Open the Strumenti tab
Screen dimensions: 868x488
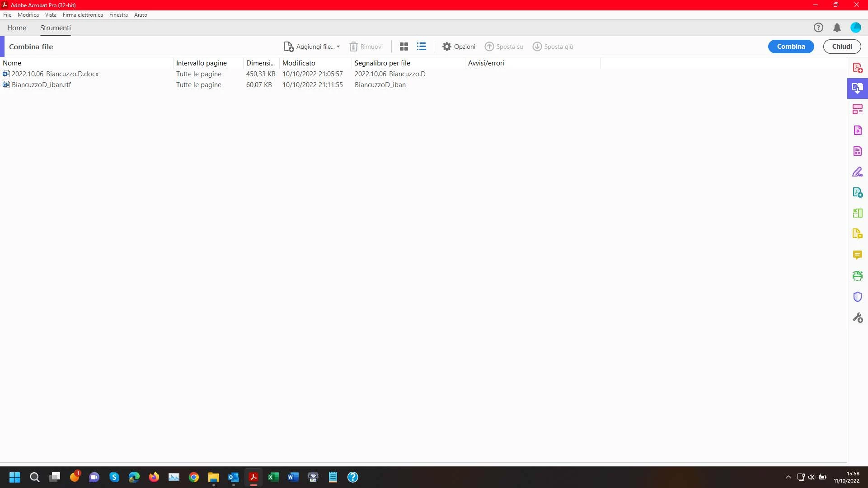(55, 28)
